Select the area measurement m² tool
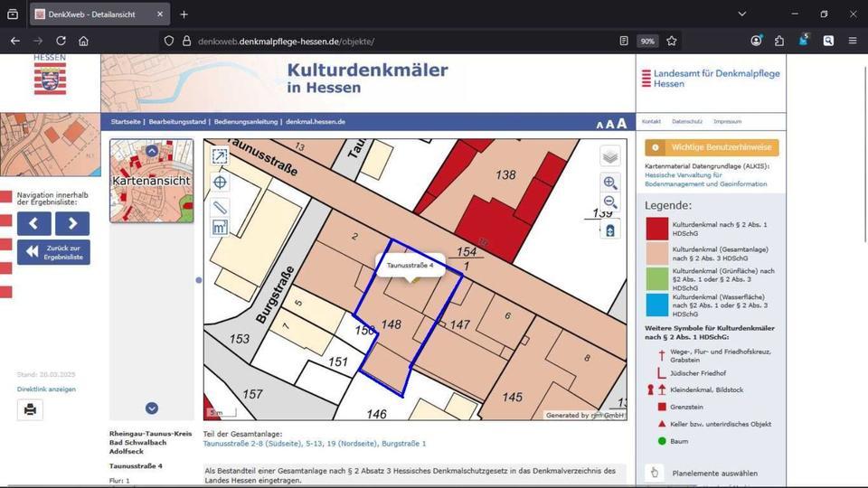The image size is (868, 488). pos(220,228)
